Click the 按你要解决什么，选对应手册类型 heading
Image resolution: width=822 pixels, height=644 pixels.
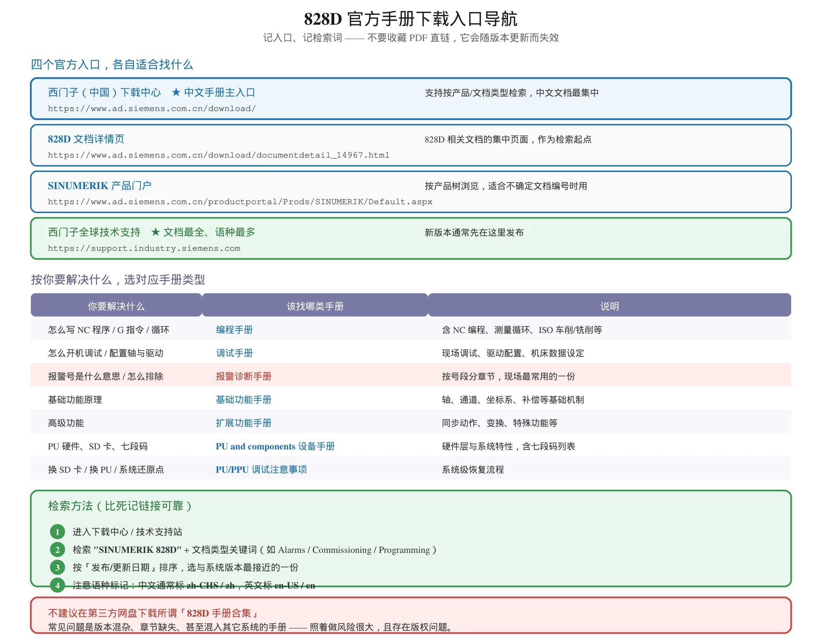pos(118,280)
